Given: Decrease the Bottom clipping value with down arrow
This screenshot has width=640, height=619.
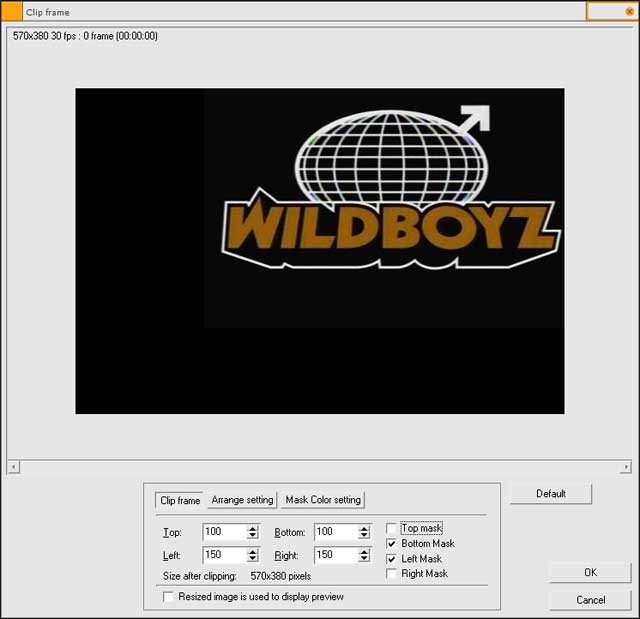Looking at the screenshot, I should coord(364,535).
